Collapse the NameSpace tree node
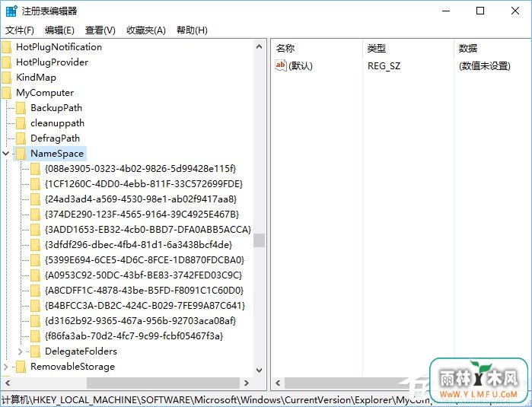Screen dimensions: 532x407 6,154
